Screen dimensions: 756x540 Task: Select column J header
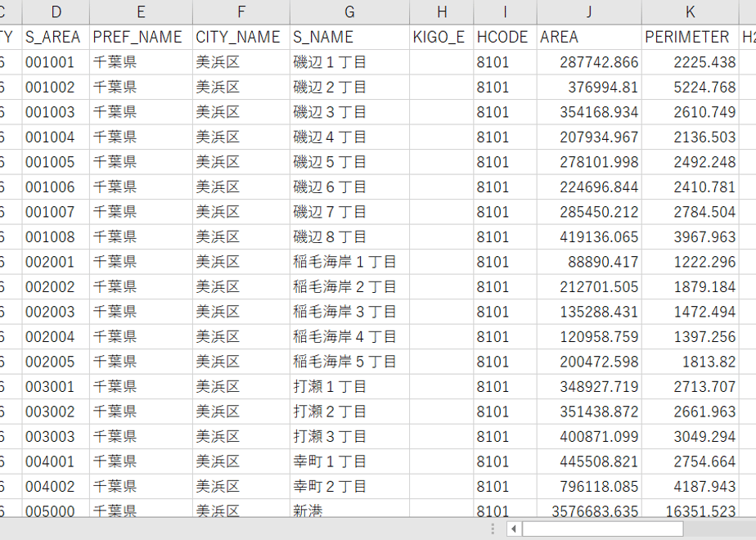click(589, 12)
